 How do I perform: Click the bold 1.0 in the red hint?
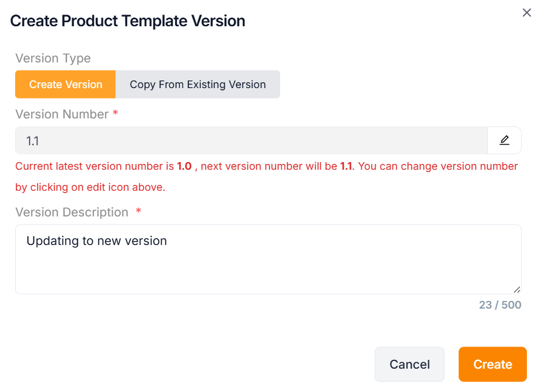point(184,166)
